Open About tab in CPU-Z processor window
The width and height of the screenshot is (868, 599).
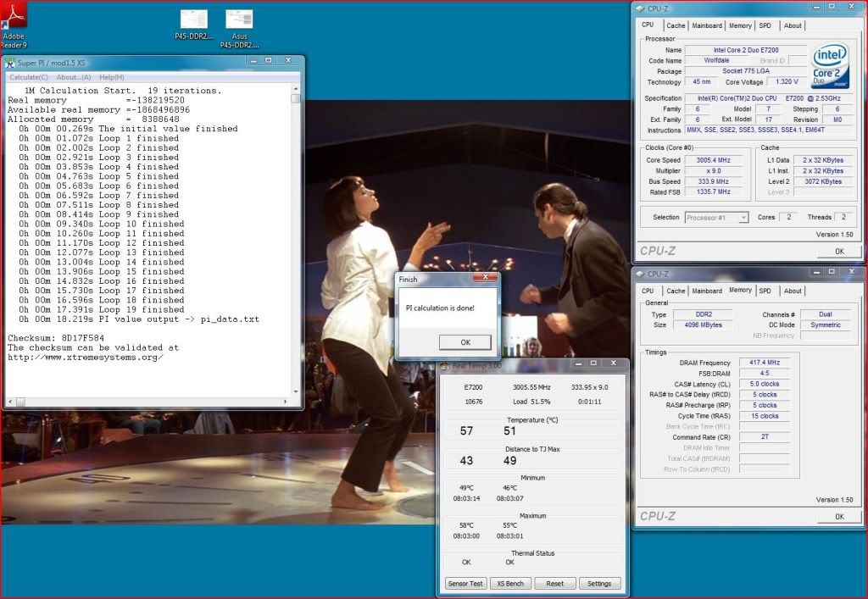tap(793, 25)
